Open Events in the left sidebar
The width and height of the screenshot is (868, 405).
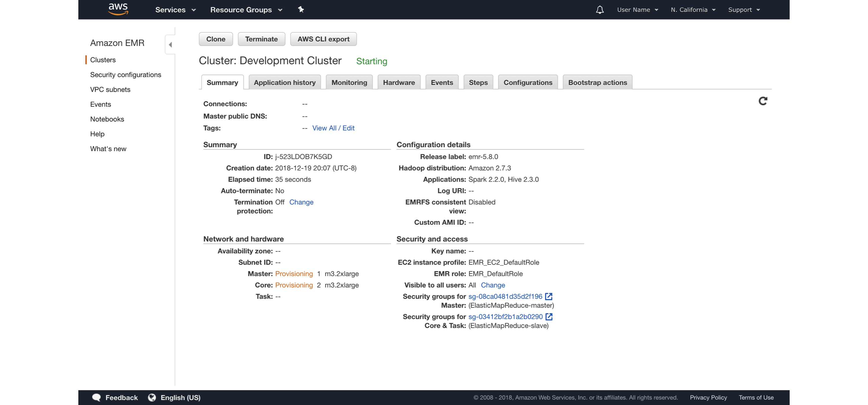click(x=100, y=104)
